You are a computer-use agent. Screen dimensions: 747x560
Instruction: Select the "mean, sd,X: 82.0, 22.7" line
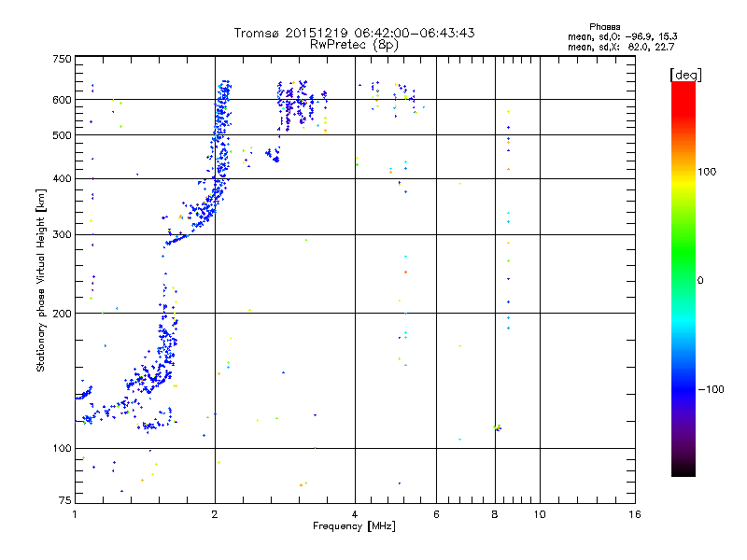[621, 47]
